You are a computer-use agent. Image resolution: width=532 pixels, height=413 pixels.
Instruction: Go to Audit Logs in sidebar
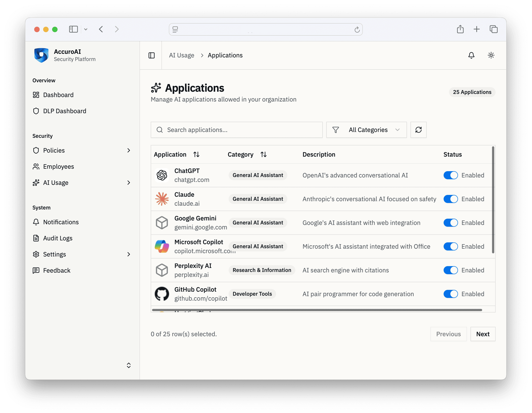pos(58,238)
